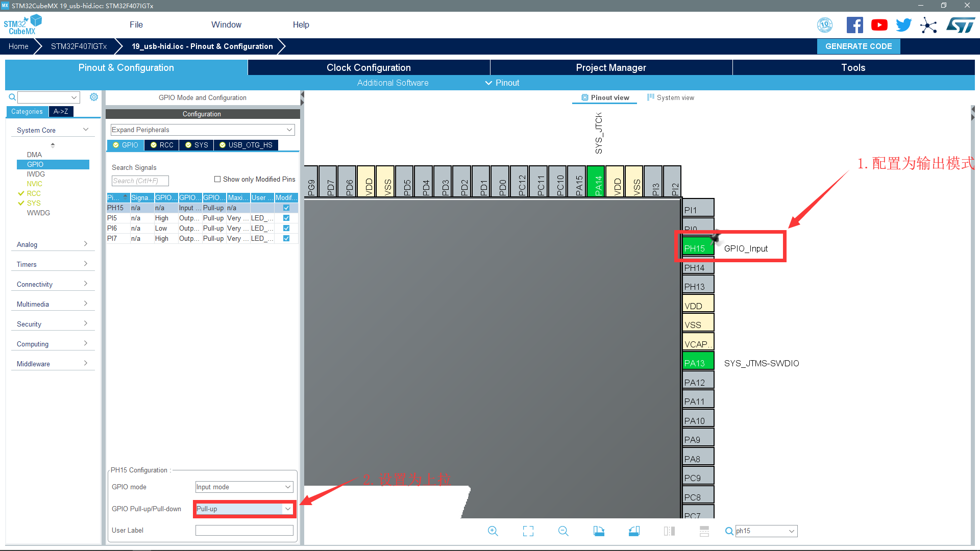The image size is (980, 551).
Task: Toggle the Modified checkbox for PI7
Action: [x=286, y=238]
